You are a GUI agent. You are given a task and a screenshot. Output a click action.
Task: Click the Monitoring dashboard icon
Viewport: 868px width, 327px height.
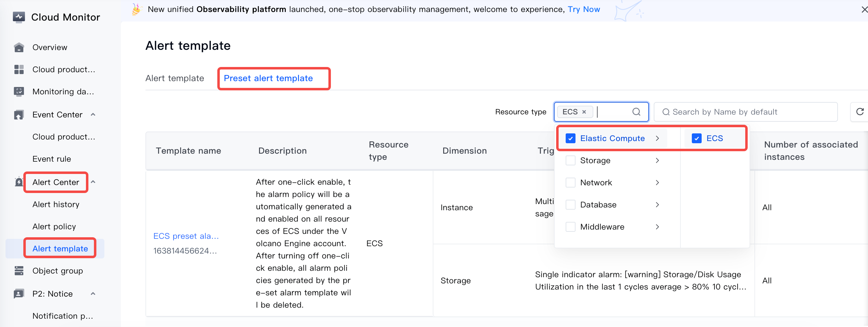pos(19,92)
